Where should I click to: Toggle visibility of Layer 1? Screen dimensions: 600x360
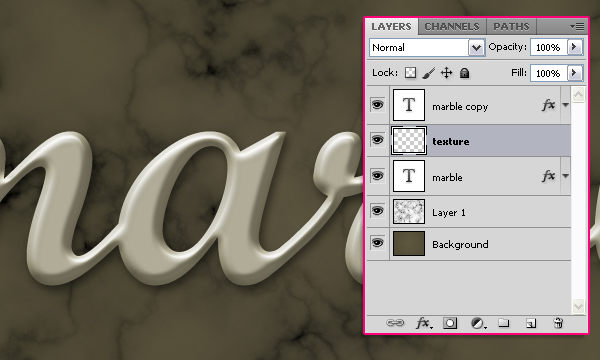click(378, 211)
